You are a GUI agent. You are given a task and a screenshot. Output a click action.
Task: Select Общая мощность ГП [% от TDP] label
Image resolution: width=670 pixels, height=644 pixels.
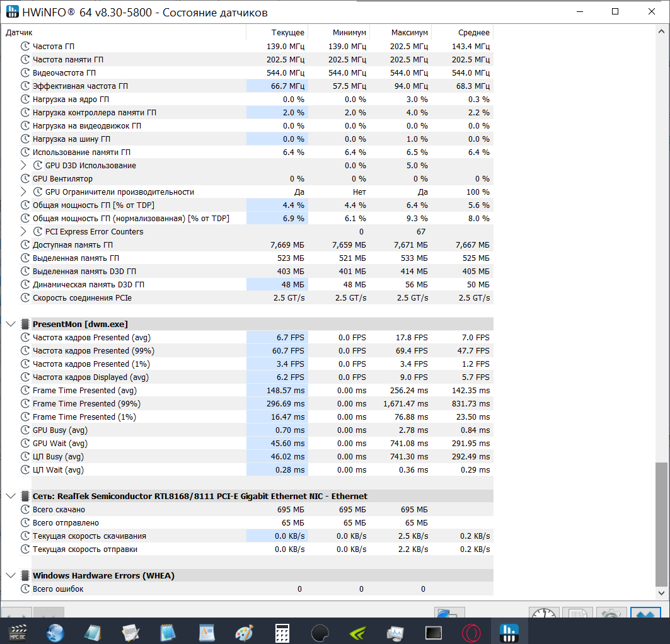93,205
